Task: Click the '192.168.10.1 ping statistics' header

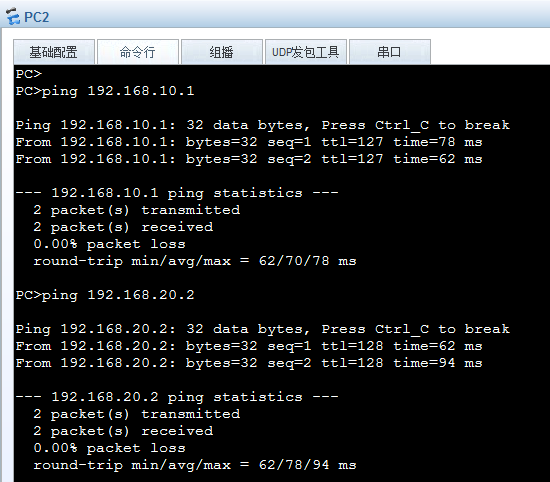Action: point(177,193)
